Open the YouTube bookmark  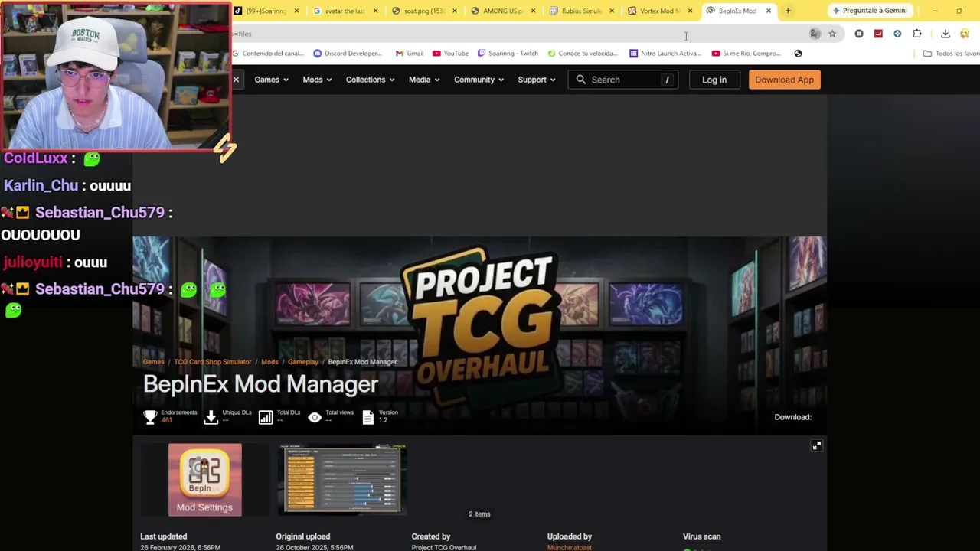[x=450, y=54]
